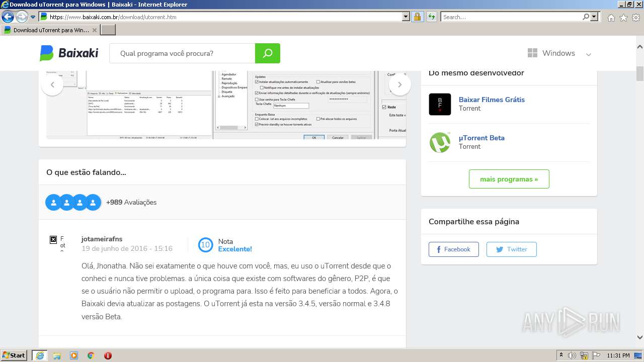Open Chrome from the taskbar
The width and height of the screenshot is (644, 362).
91,355
